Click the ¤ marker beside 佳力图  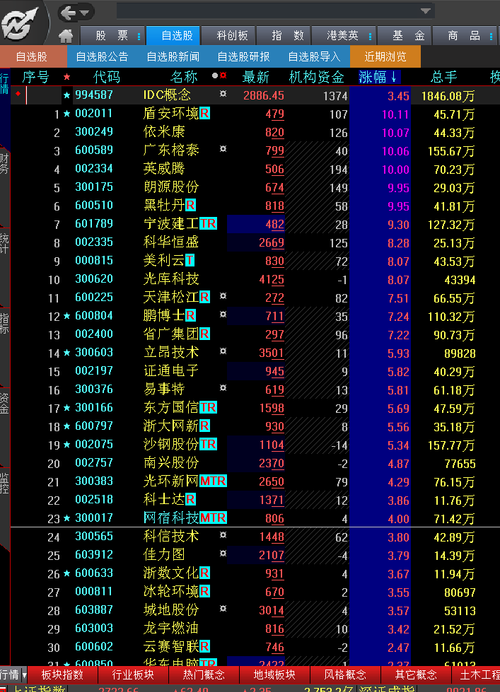coord(223,553)
